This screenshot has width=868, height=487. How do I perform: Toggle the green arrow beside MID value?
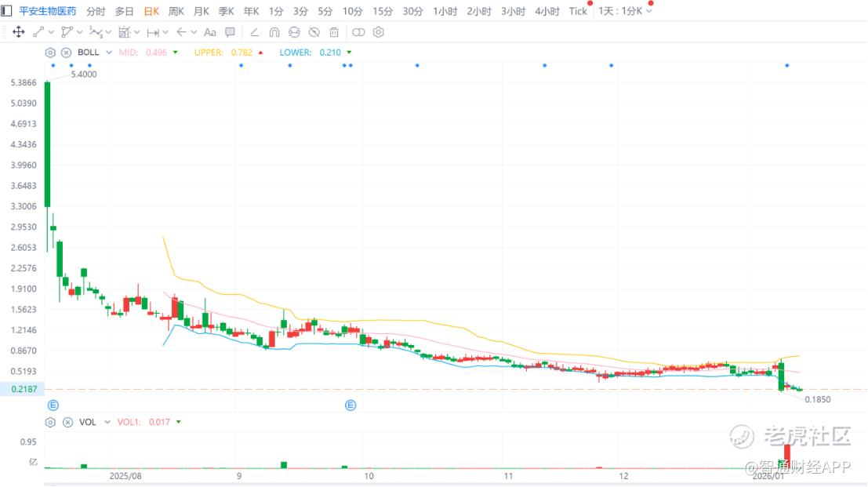(176, 53)
